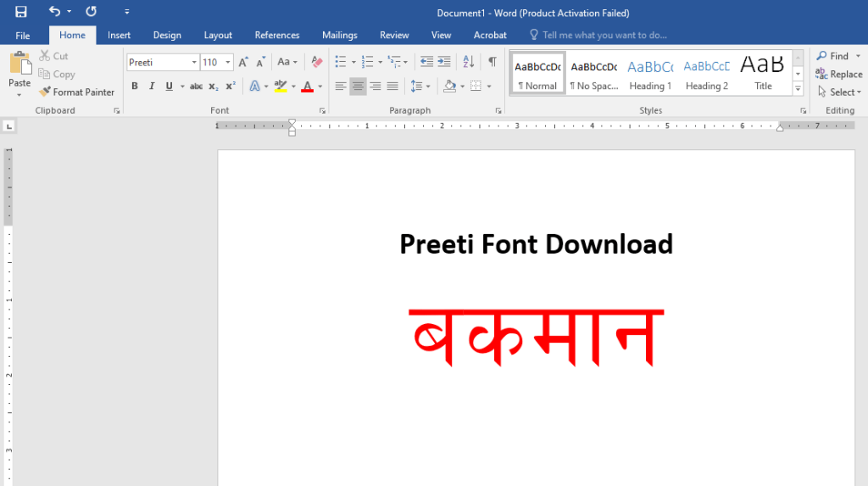The width and height of the screenshot is (868, 486).
Task: Click Increase Font Size icon
Action: tap(243, 62)
